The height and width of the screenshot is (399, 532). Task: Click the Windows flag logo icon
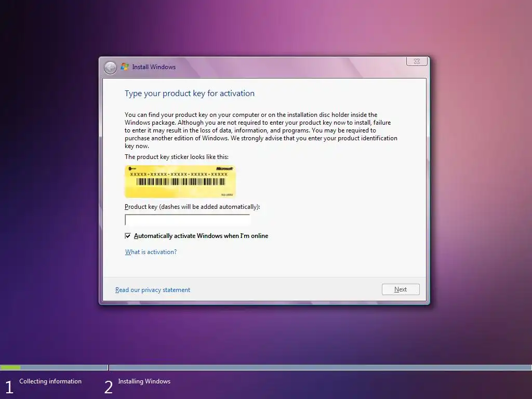[125, 66]
